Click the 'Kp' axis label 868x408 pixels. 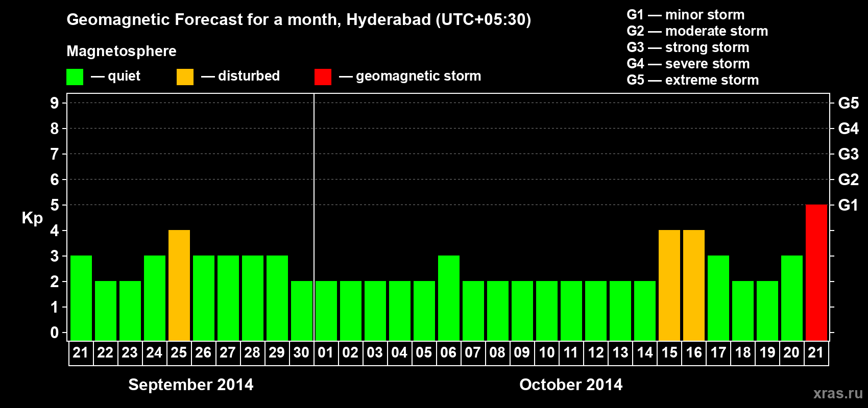click(x=32, y=218)
